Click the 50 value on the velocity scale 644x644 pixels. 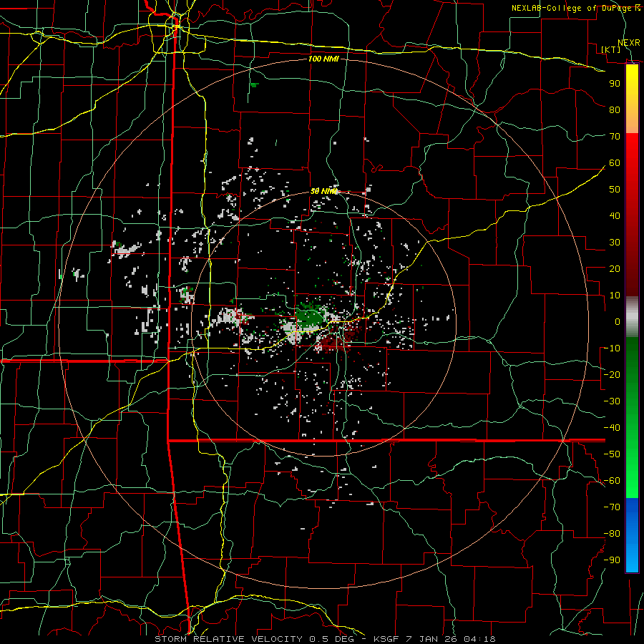(x=615, y=190)
